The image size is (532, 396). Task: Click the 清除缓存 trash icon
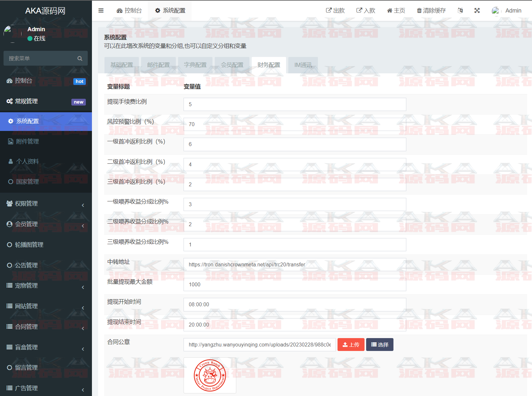pyautogui.click(x=419, y=11)
